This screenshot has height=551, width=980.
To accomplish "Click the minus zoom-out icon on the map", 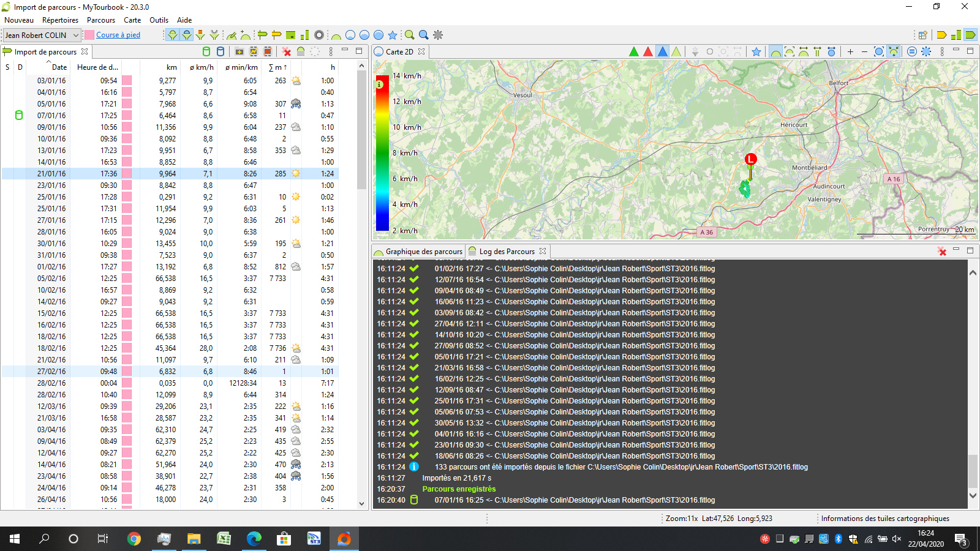I will [x=864, y=52].
